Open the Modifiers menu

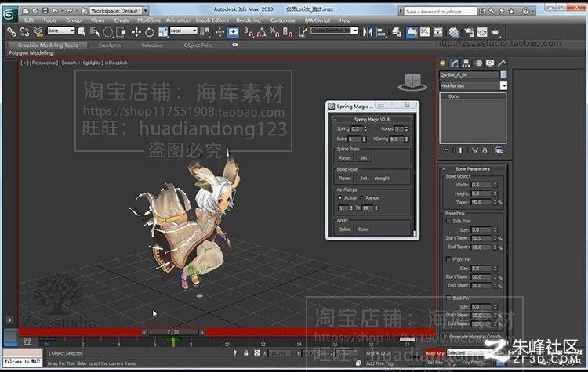tap(149, 20)
